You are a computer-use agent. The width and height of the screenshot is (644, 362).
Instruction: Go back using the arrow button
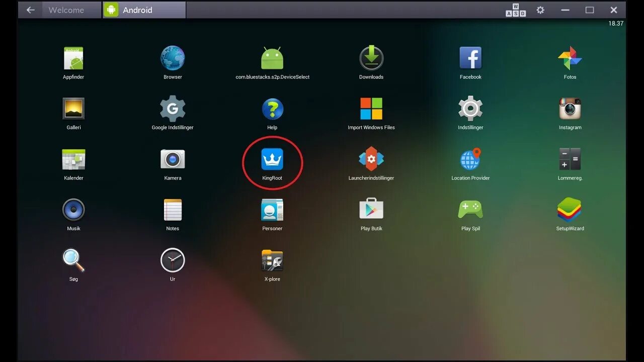[31, 10]
